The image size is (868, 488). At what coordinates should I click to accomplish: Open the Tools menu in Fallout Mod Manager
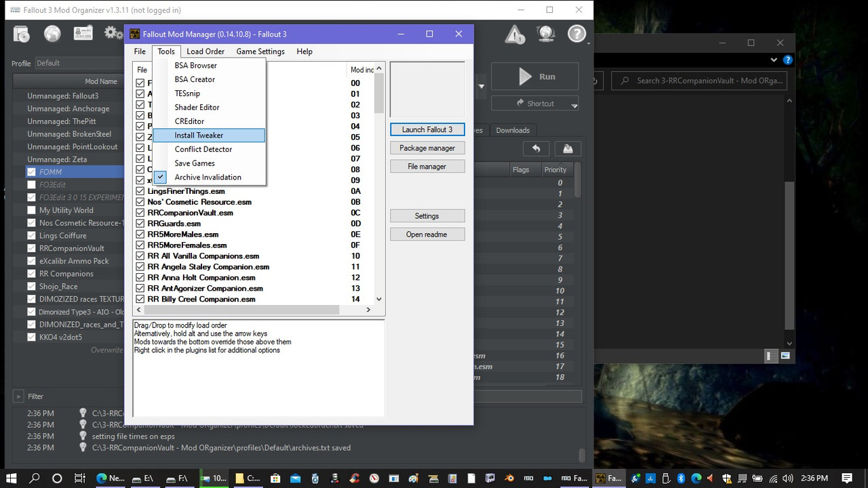coord(166,52)
